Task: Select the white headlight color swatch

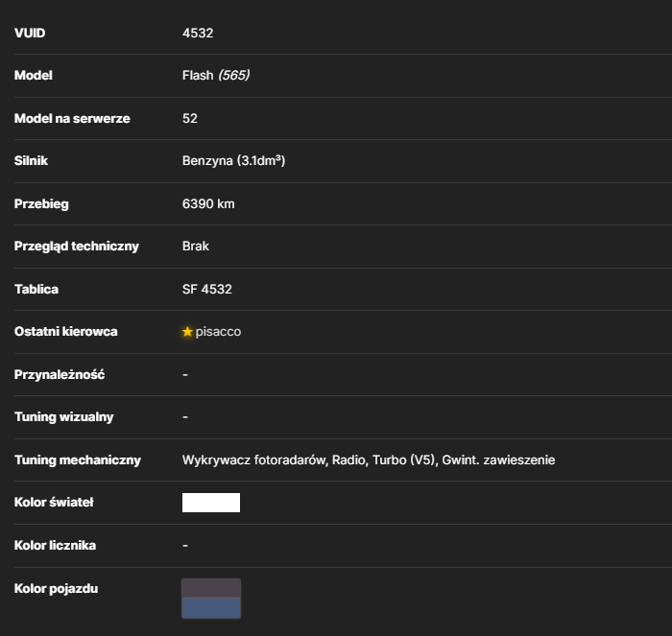Action: point(211,503)
